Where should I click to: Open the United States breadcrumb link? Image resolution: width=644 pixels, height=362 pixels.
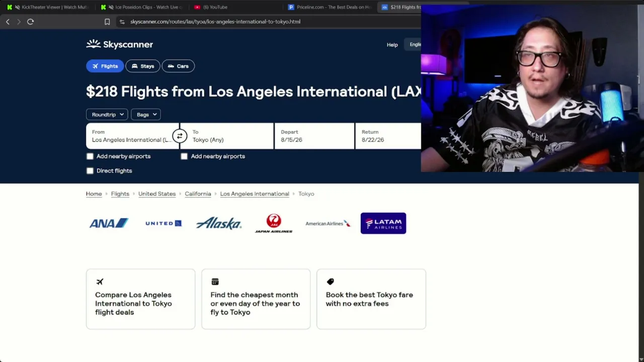click(x=157, y=194)
